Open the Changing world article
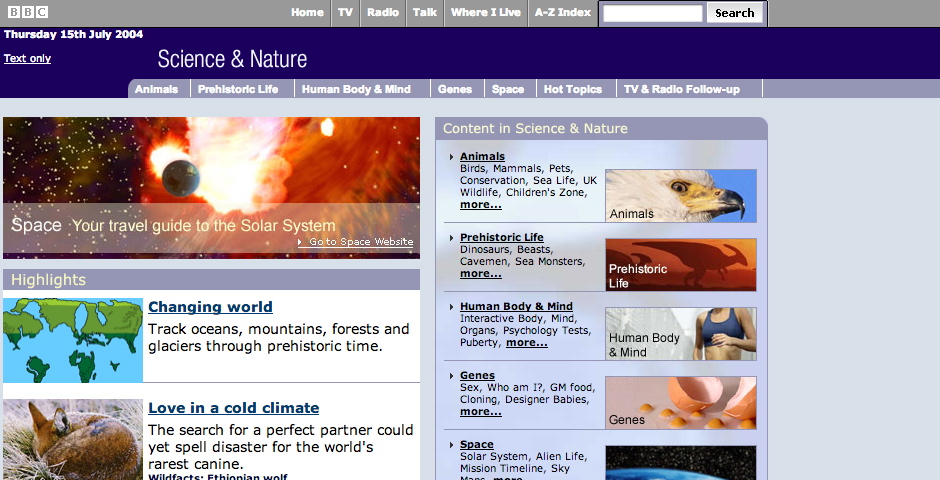The image size is (940, 480). 210,307
